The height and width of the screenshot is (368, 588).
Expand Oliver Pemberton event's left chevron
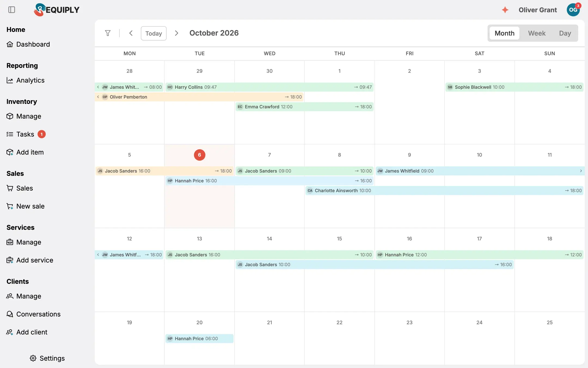tap(98, 97)
